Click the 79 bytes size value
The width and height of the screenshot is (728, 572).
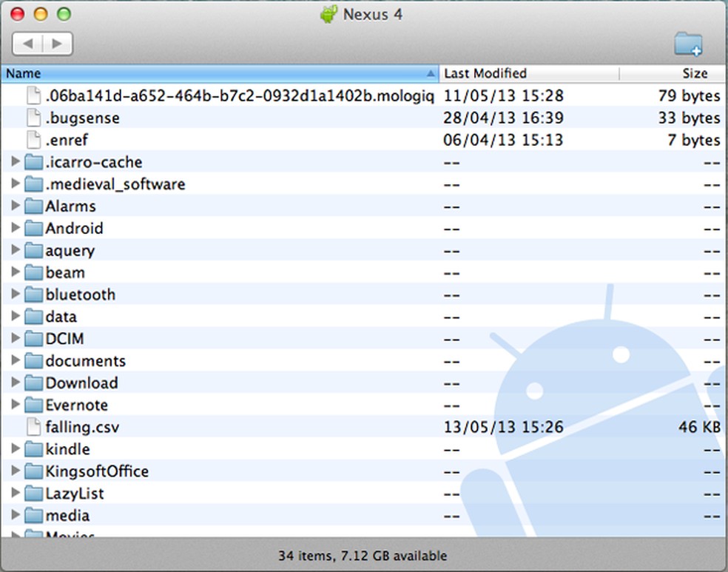click(689, 95)
